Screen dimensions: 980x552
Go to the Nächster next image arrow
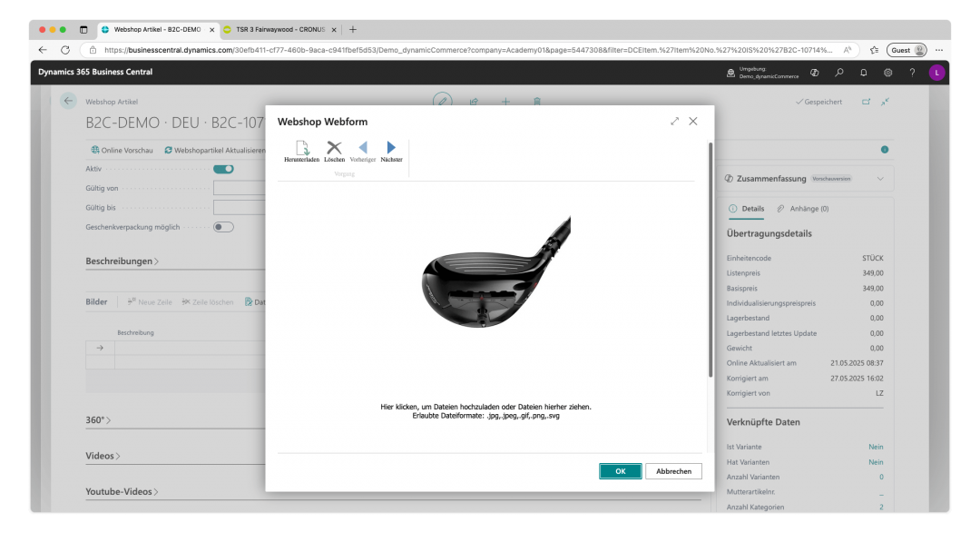pos(391,148)
